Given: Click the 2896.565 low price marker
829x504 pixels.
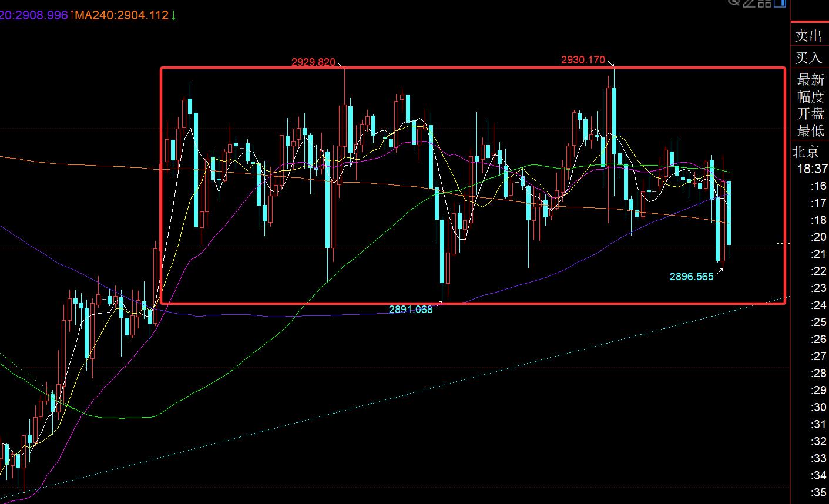Looking at the screenshot, I should point(692,276).
